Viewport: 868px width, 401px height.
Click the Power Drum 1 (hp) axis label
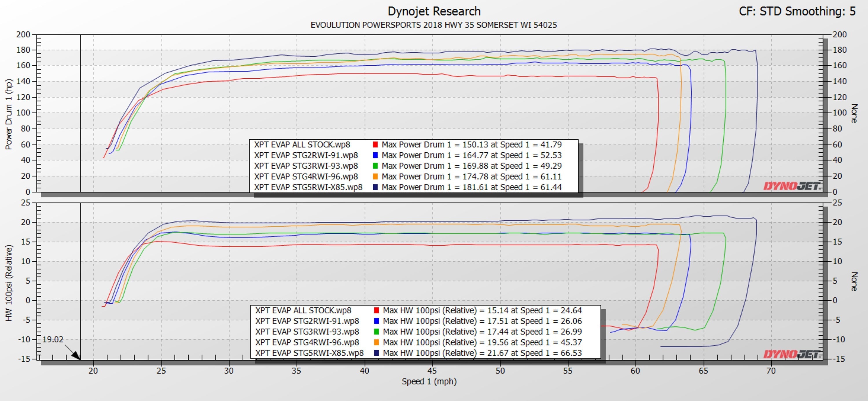pos(9,114)
